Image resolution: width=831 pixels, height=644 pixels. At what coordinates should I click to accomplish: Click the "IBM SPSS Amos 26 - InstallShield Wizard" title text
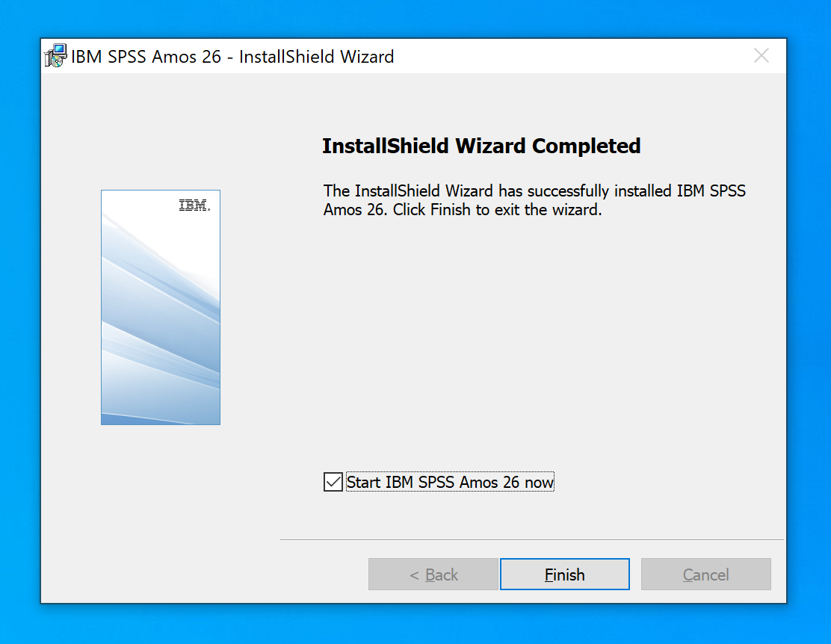click(232, 56)
